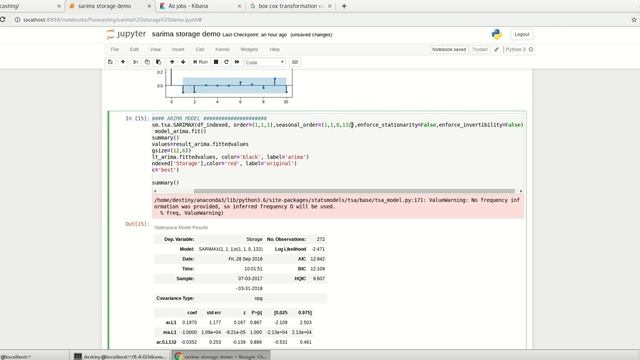Click the Jupyter logo
This screenshot has width=640, height=360.
pos(126,34)
